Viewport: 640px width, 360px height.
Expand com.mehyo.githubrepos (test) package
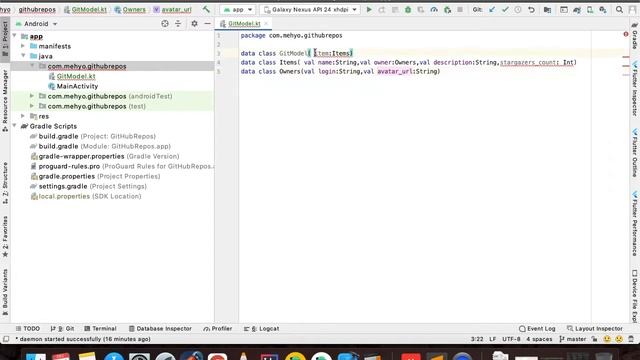(x=32, y=106)
